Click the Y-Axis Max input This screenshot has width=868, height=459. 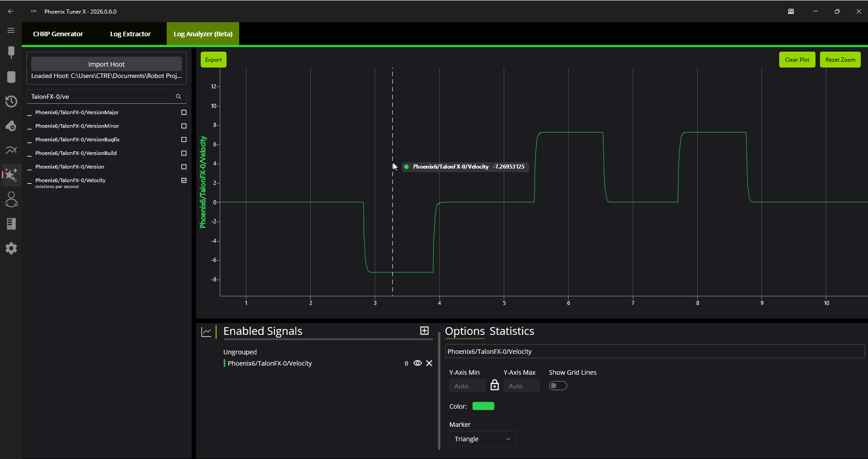click(x=521, y=386)
